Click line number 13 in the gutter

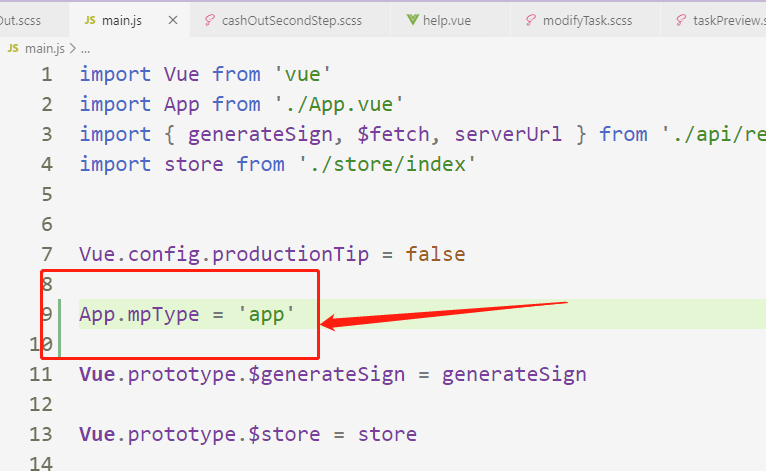[x=41, y=434]
